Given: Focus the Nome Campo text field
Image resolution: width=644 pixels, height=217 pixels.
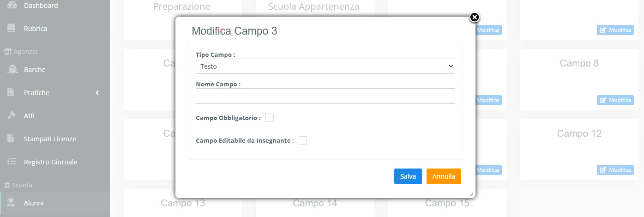Looking at the screenshot, I should [325, 96].
